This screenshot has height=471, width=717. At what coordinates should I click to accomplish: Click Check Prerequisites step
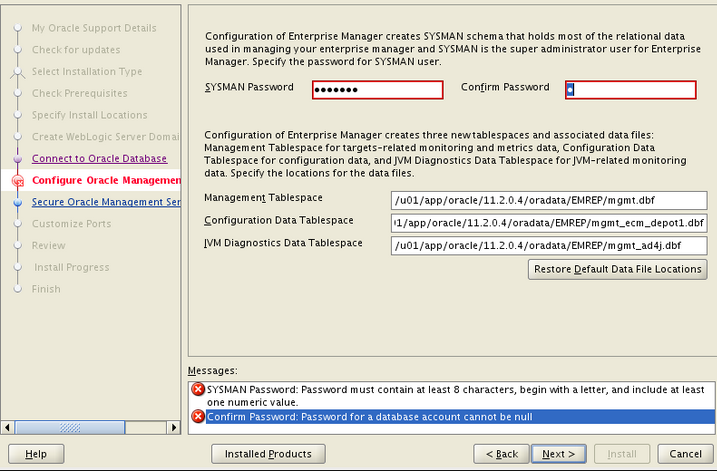pos(80,93)
